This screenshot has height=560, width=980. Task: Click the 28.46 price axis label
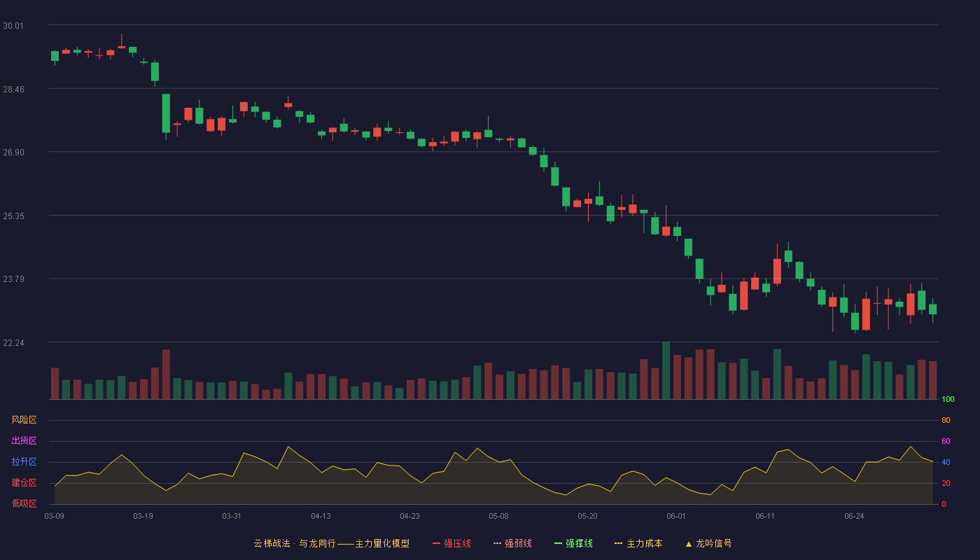[13, 89]
